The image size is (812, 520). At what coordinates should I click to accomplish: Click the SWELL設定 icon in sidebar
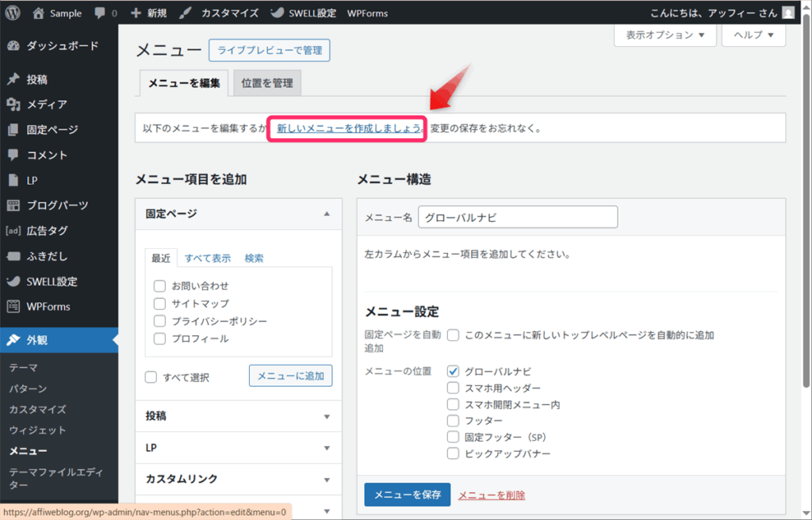tap(13, 281)
